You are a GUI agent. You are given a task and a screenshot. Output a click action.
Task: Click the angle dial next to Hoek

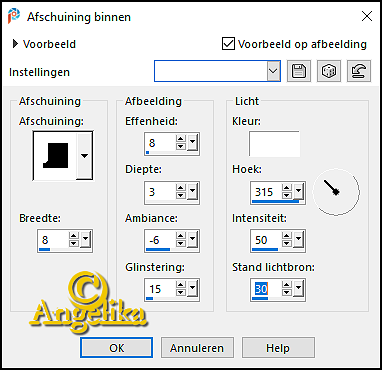click(336, 191)
